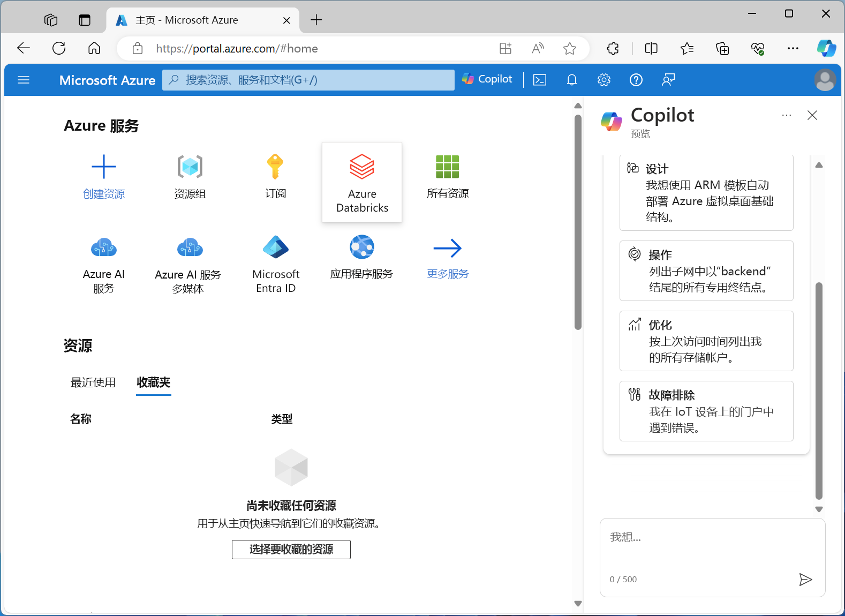Open the Azure feedback icon
This screenshot has height=616, width=845.
(x=668, y=80)
